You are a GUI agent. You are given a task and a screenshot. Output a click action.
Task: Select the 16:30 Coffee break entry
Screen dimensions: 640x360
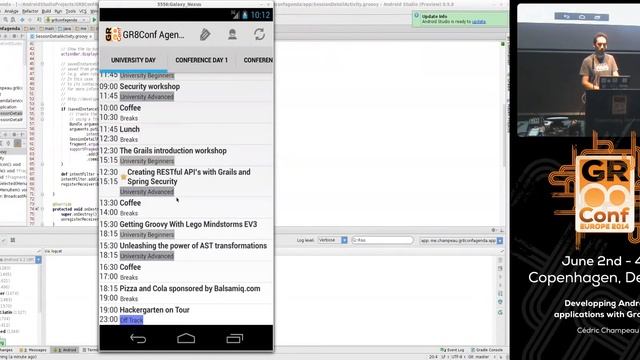(186, 272)
